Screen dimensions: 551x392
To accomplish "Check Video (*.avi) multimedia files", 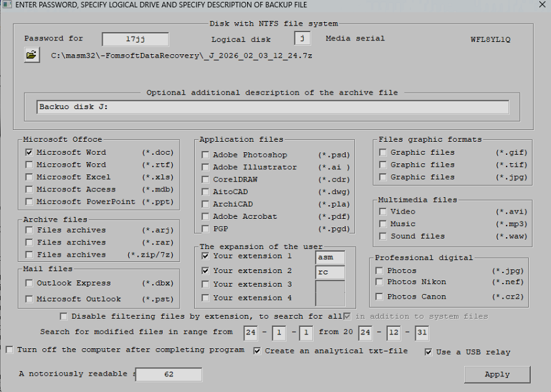I will 382,211.
